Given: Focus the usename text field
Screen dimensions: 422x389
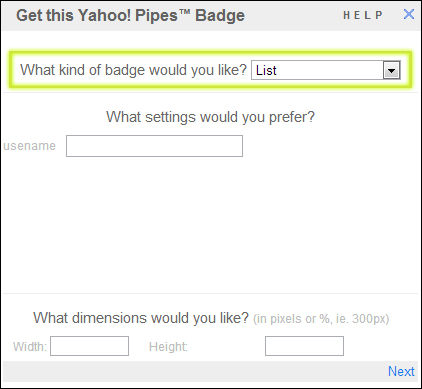Looking at the screenshot, I should click(x=154, y=146).
